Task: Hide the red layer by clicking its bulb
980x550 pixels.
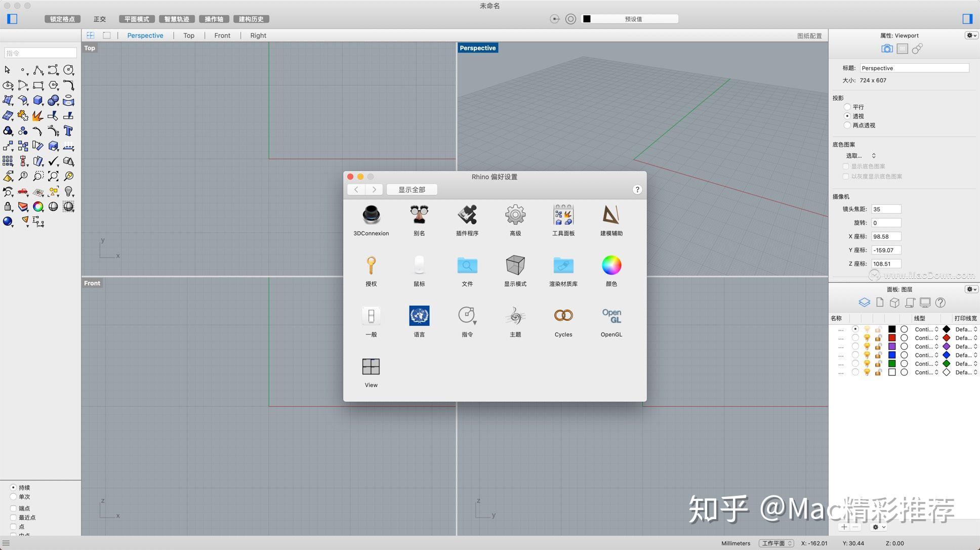Action: 867,337
